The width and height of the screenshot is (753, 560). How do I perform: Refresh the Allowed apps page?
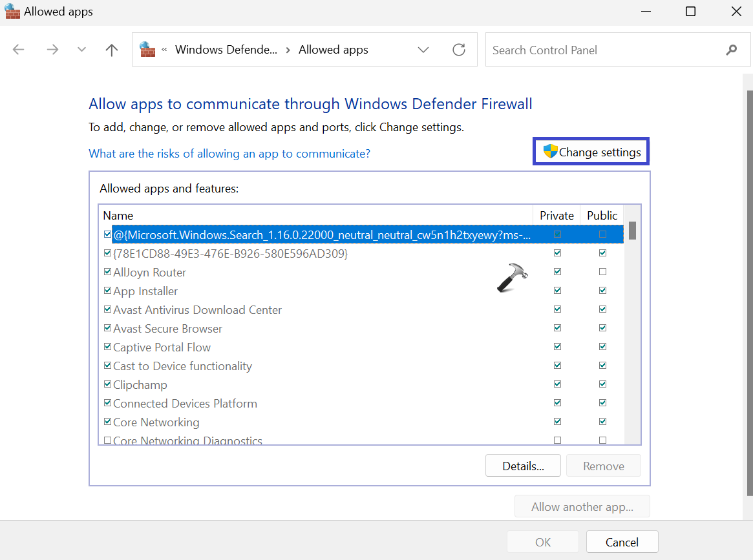coord(459,50)
